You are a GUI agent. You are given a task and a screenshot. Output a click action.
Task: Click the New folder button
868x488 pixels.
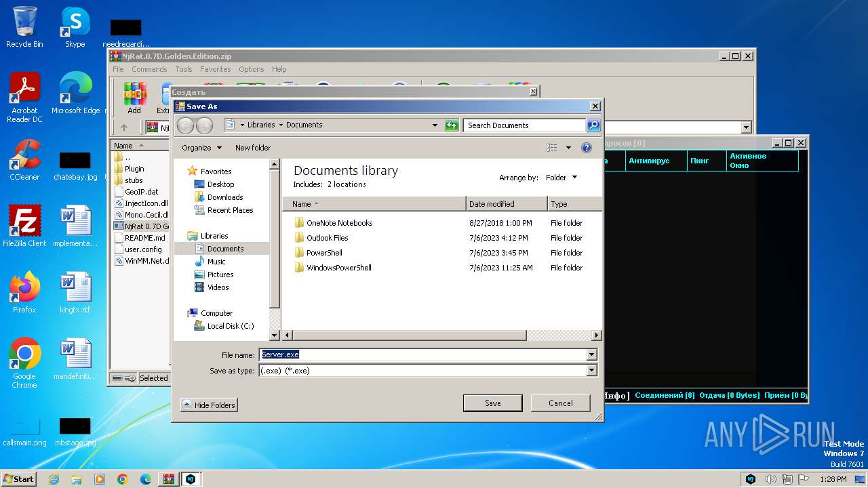pos(253,148)
